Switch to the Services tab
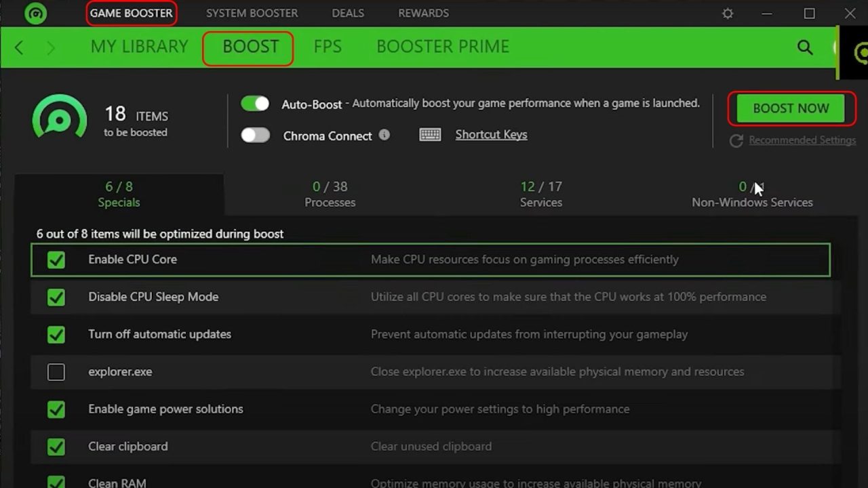The height and width of the screenshot is (488, 868). (540, 195)
